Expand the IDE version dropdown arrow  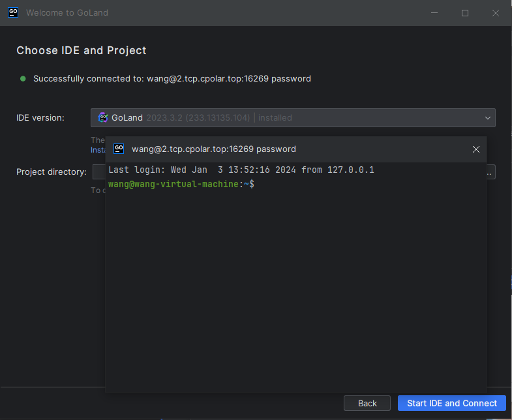click(x=487, y=118)
